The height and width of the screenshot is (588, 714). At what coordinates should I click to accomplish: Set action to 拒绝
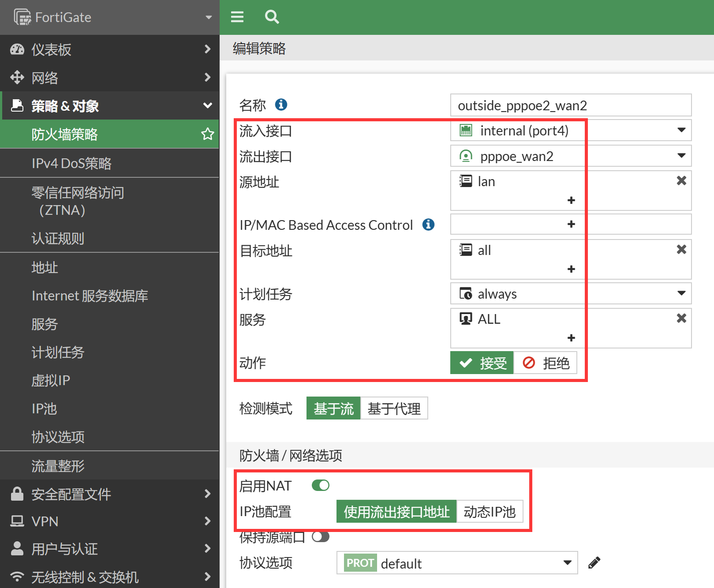point(546,363)
